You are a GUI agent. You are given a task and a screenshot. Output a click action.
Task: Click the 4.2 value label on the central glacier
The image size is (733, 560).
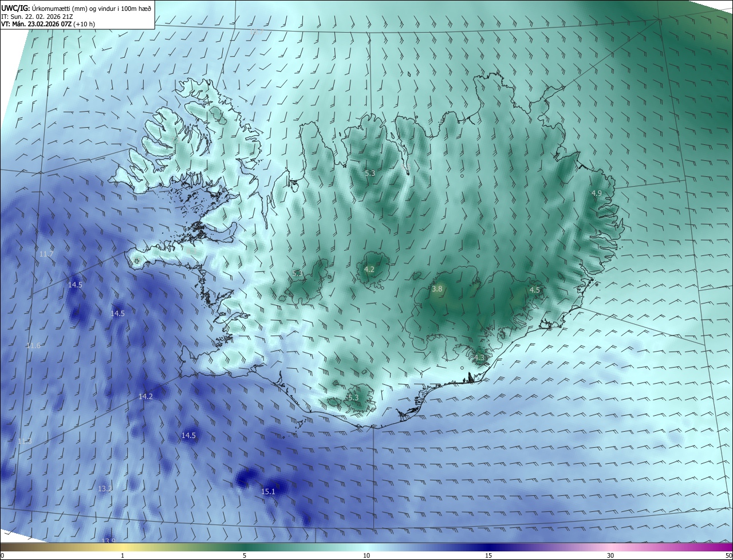(369, 269)
